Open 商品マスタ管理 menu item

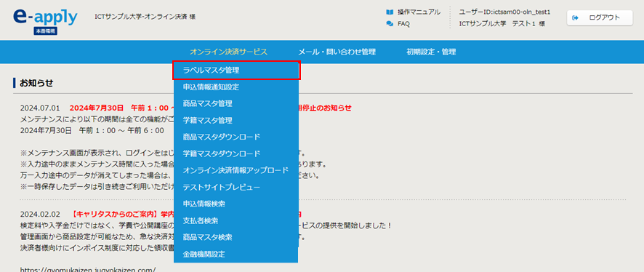pyautogui.click(x=236, y=103)
